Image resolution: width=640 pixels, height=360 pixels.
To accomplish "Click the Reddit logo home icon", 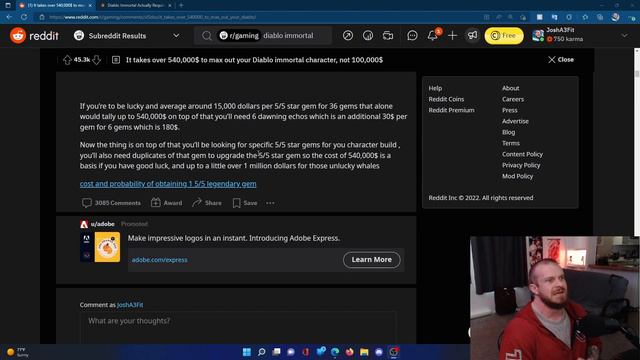I will pyautogui.click(x=18, y=36).
